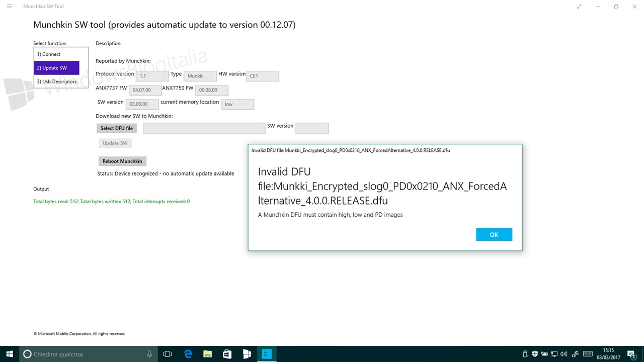
Task: Open the Action Center notification icon
Action: click(631, 354)
